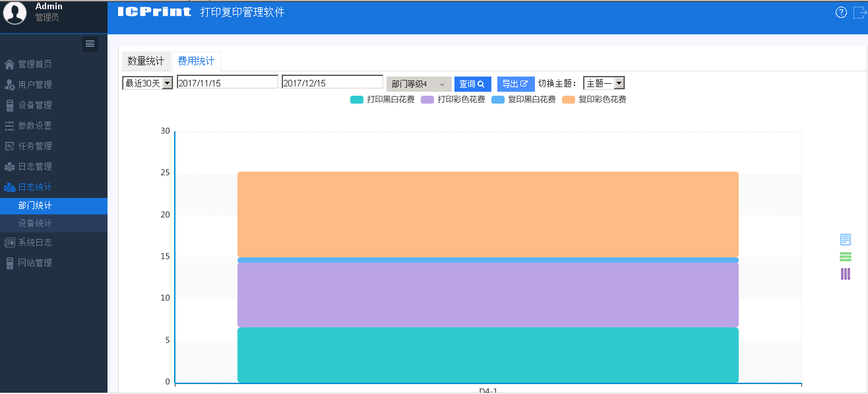Click the Admin username text

pyautogui.click(x=49, y=6)
